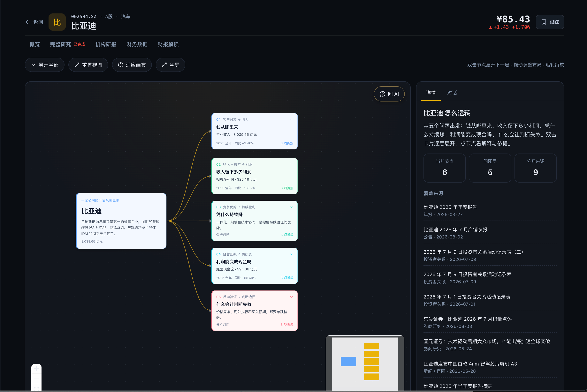Zoom in with the plus canvas control
Viewport: 587px width, 392px height.
36,368
